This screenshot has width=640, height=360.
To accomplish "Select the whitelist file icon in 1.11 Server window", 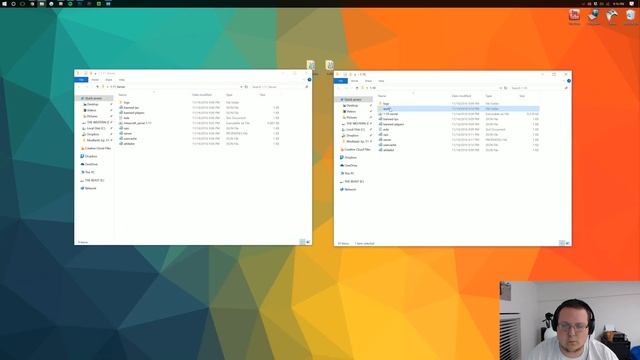I will [x=121, y=144].
